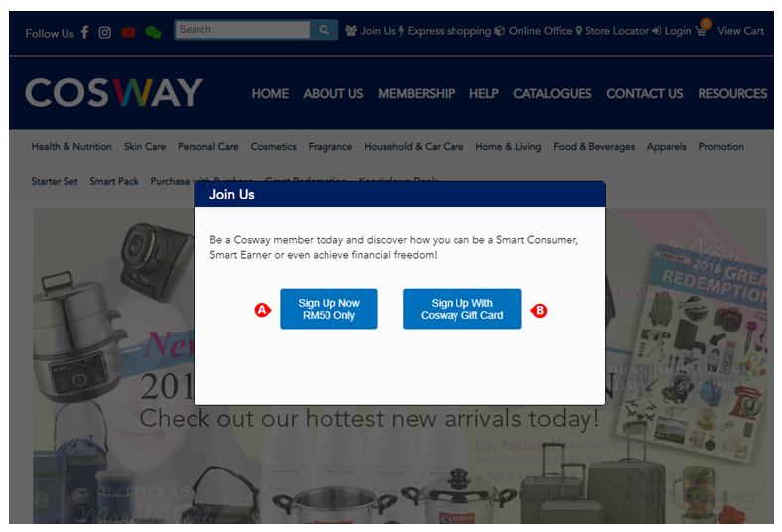Browse the Health & Nutrition category

pyautogui.click(x=71, y=147)
